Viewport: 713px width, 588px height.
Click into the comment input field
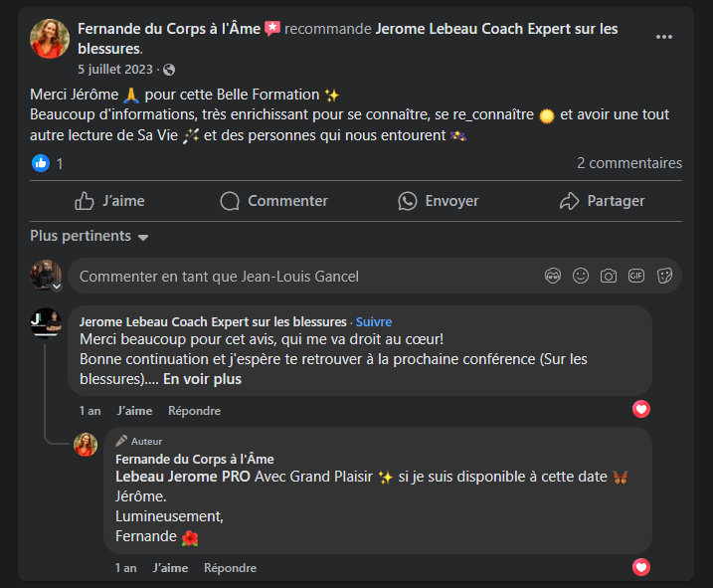point(298,277)
